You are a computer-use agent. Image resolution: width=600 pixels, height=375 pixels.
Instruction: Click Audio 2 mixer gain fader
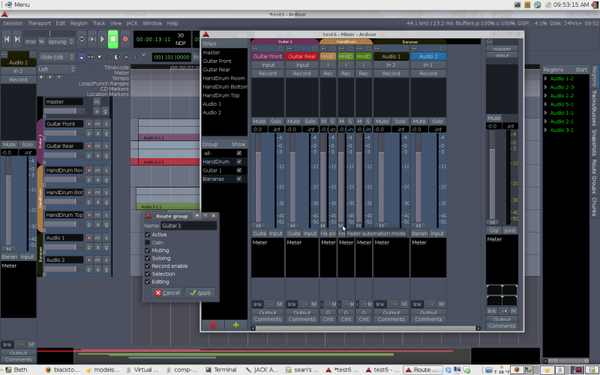(x=418, y=178)
